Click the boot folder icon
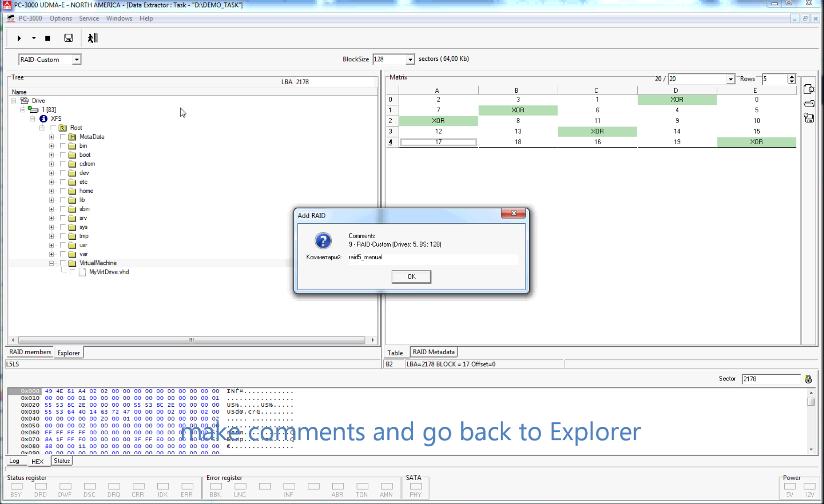824x504 pixels. (x=72, y=155)
